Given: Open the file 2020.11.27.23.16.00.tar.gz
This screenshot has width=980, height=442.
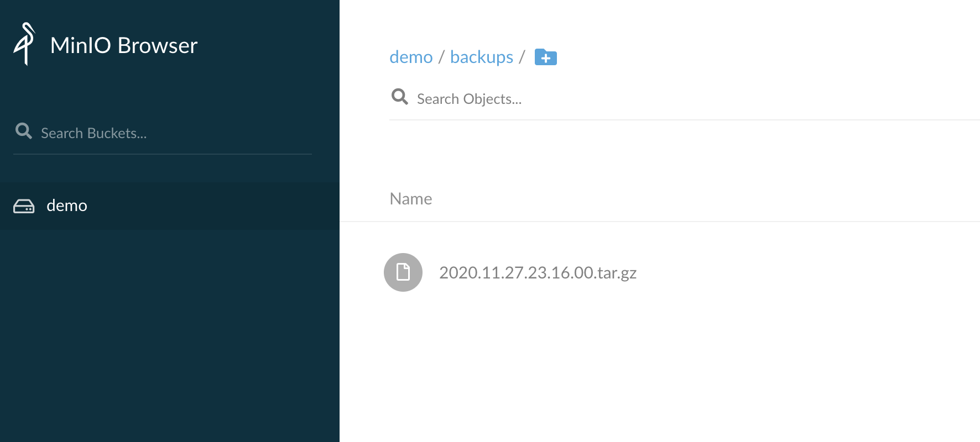Looking at the screenshot, I should (x=538, y=273).
